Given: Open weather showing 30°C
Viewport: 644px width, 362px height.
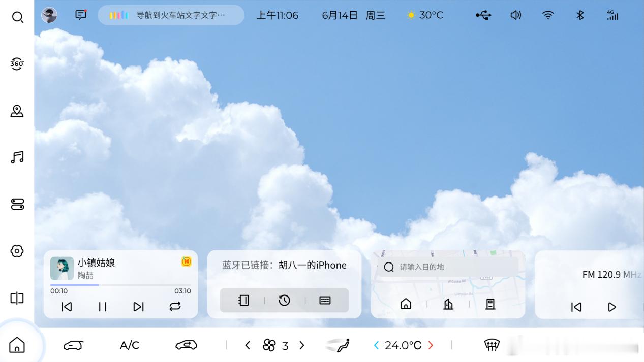Looking at the screenshot, I should (425, 15).
